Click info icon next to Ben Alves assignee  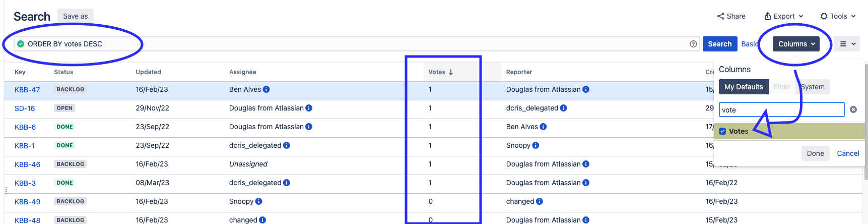(266, 89)
